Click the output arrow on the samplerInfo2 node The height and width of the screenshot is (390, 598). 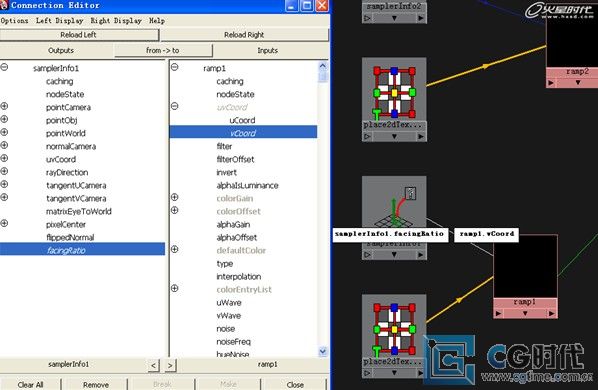(421, 18)
